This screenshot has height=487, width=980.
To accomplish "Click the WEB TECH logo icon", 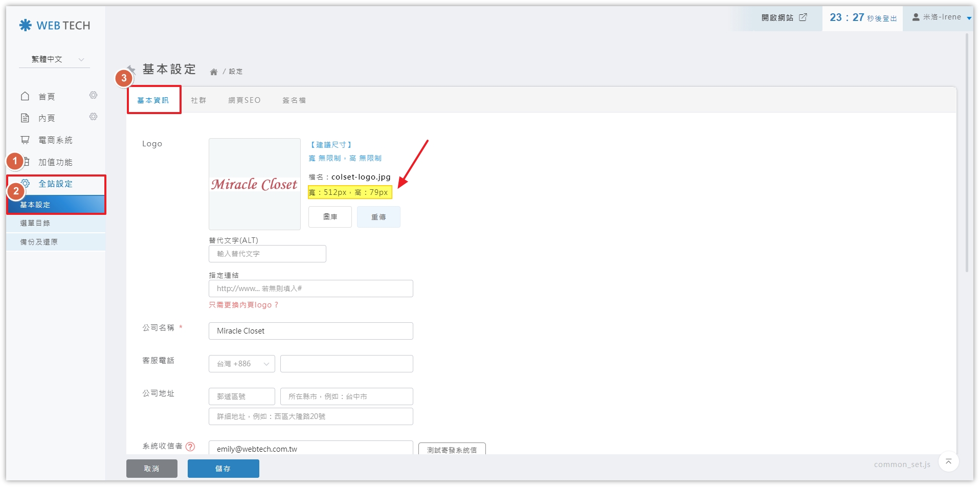I will tap(25, 25).
